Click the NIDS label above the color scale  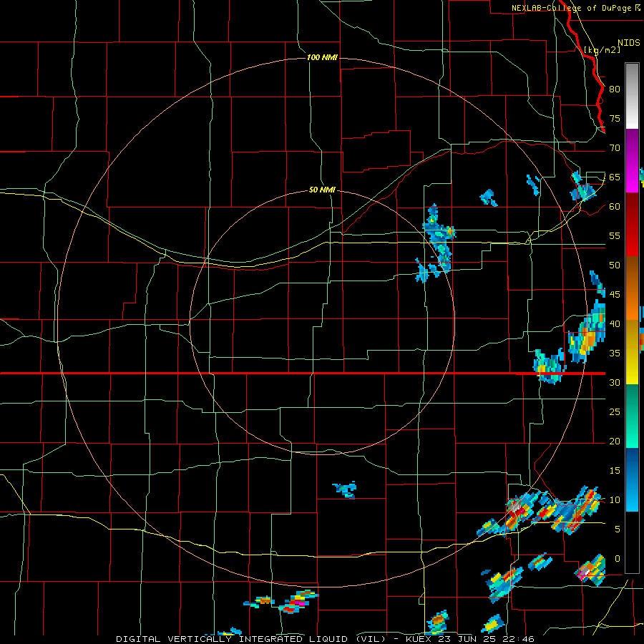[628, 43]
